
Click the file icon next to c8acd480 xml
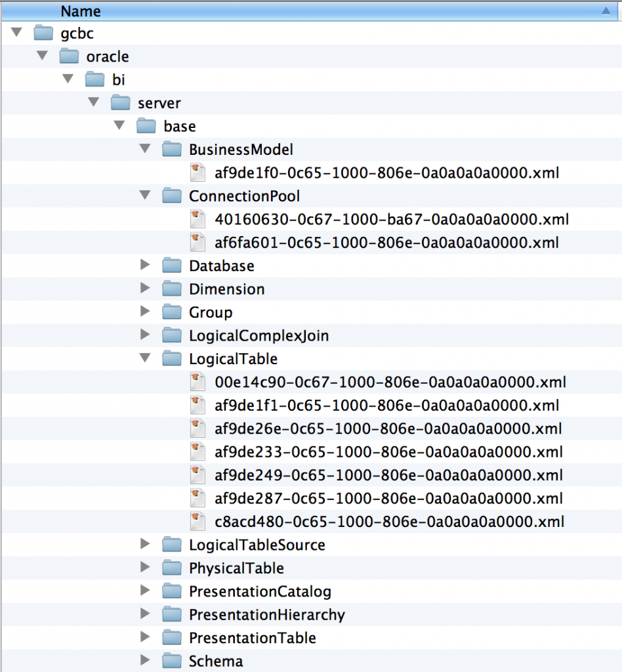coord(197,522)
